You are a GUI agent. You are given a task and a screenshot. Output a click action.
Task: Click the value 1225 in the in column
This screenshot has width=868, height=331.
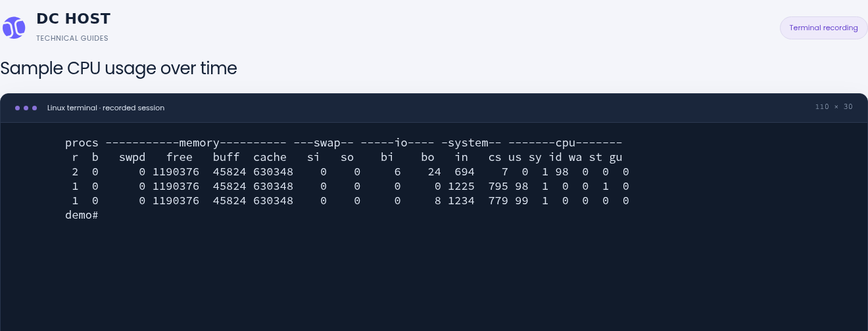click(x=461, y=186)
